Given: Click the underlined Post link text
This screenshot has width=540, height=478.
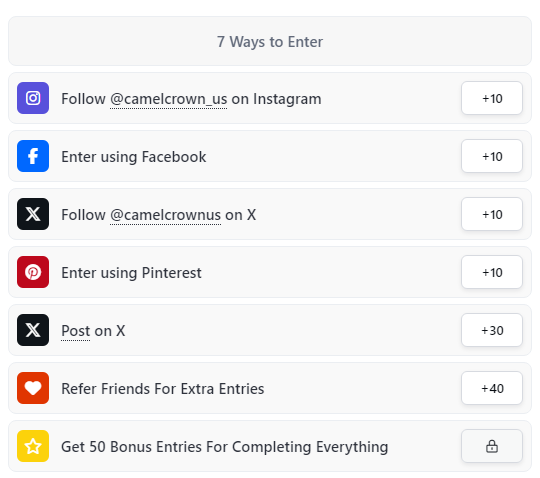Looking at the screenshot, I should coord(76,331).
